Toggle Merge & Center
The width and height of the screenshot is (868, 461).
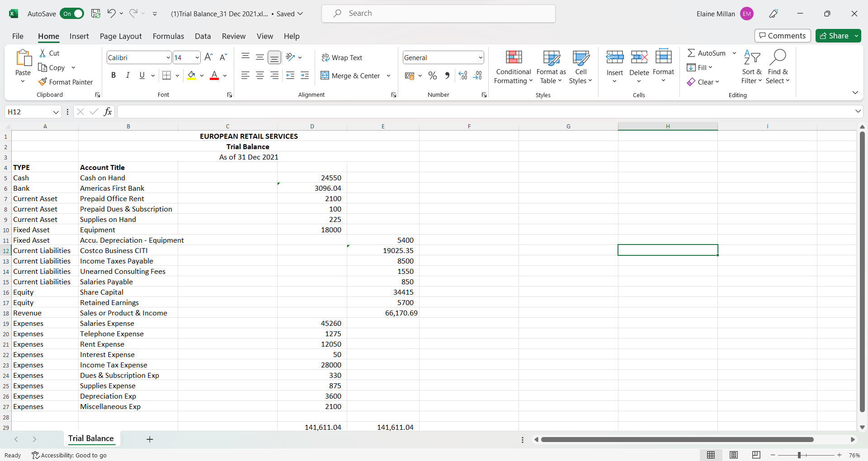pos(351,75)
